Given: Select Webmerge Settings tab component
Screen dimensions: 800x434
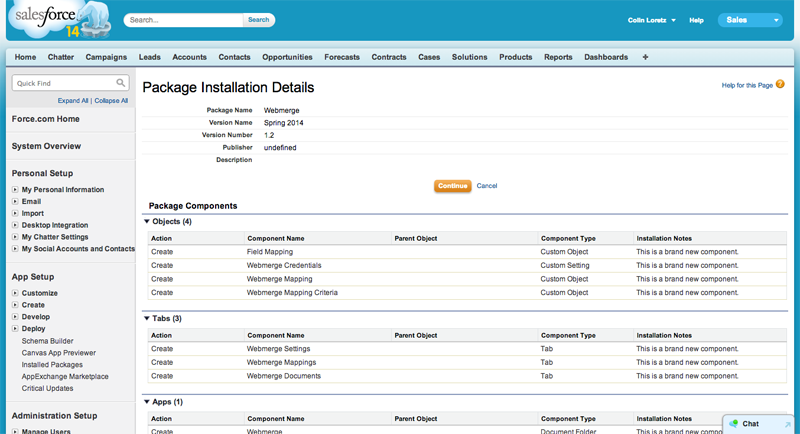Looking at the screenshot, I should click(x=278, y=349).
